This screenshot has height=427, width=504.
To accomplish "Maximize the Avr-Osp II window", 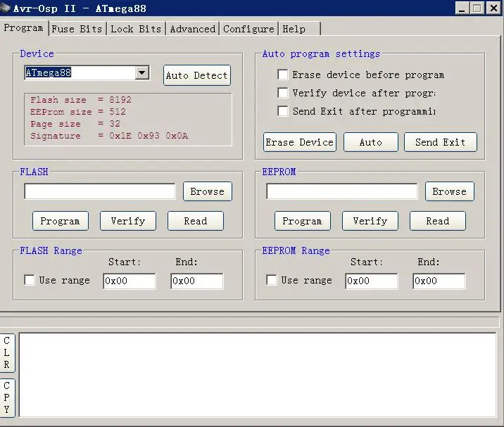I will (478, 8).
